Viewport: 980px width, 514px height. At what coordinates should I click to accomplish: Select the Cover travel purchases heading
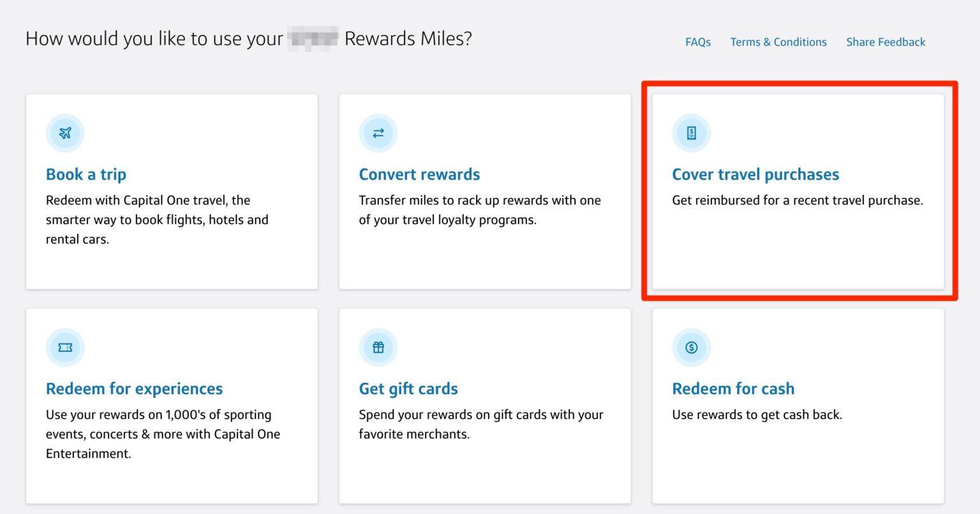755,174
